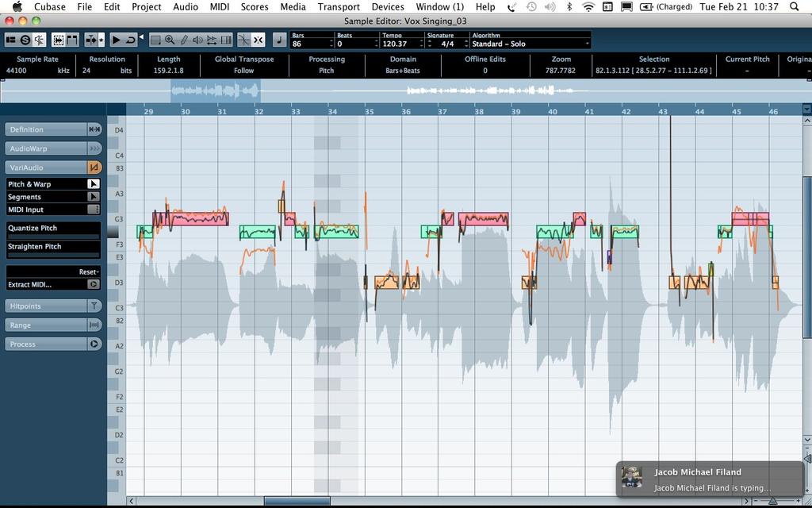Click the Wi-Fi status icon

[x=588, y=6]
